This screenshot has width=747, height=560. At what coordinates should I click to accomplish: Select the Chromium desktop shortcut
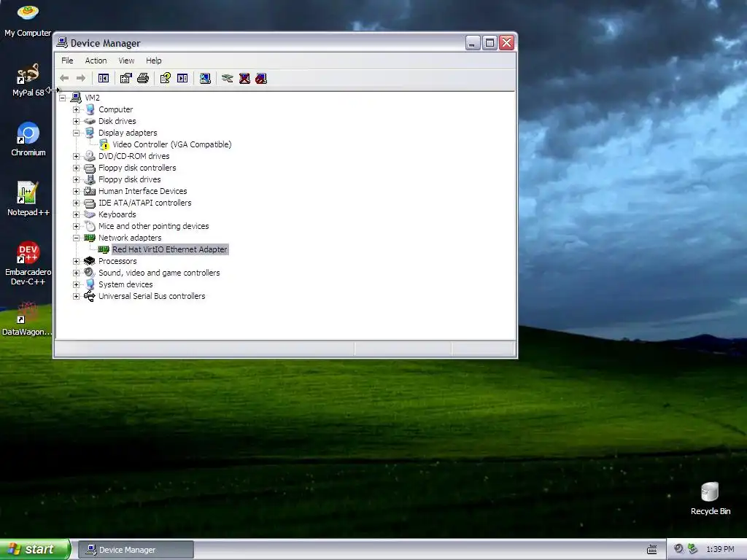[x=28, y=139]
